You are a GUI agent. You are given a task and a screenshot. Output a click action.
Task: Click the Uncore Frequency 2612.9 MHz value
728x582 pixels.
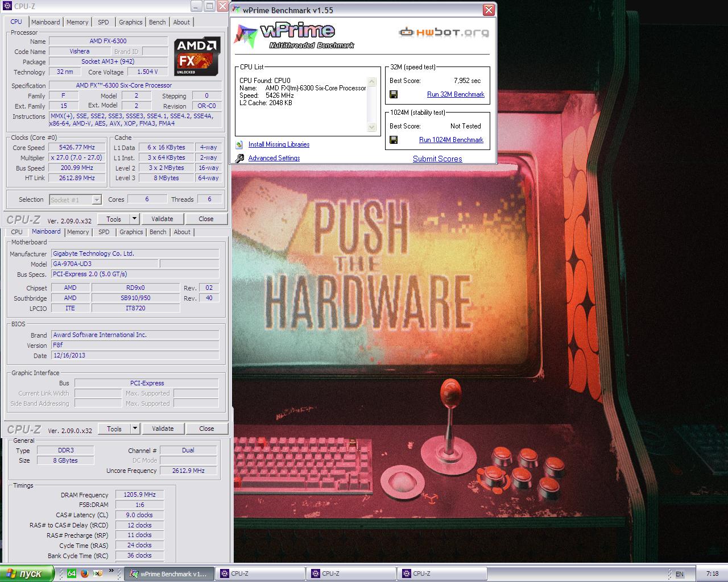coord(188,471)
